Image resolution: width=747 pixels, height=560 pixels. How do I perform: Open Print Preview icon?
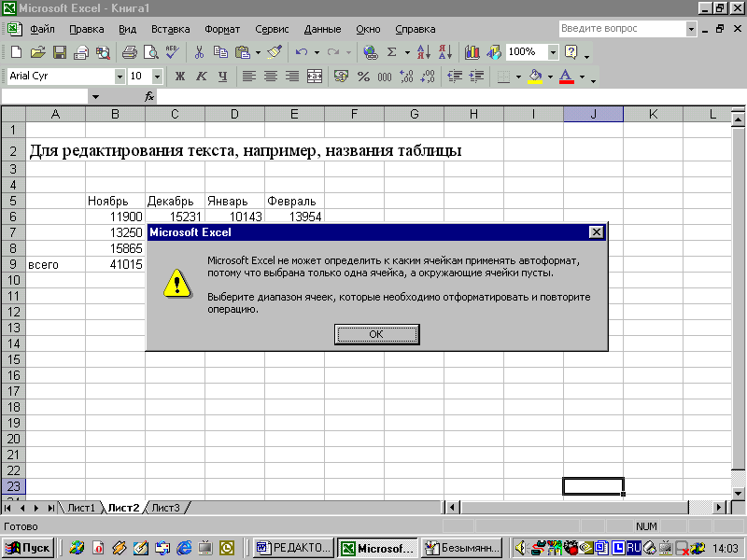[151, 51]
